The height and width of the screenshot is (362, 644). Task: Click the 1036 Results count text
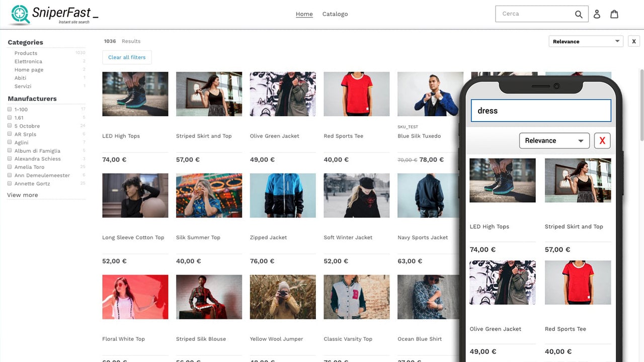point(122,41)
